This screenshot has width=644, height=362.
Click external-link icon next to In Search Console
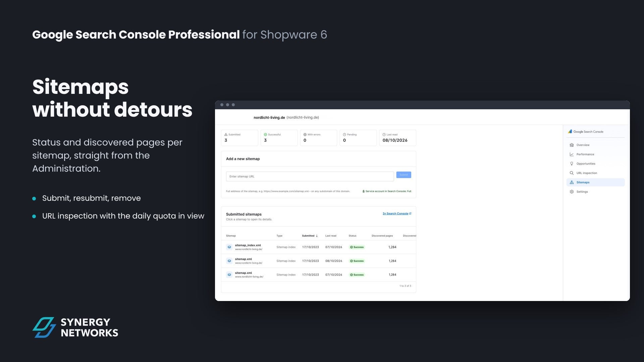click(x=410, y=214)
